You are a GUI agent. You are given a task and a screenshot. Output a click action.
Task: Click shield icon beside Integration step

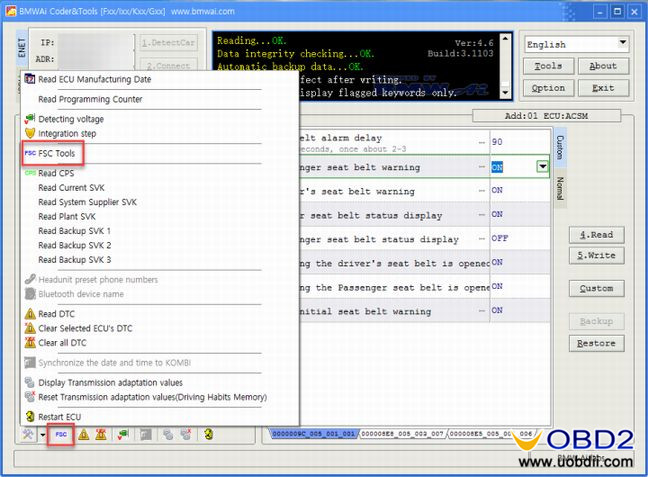[30, 133]
